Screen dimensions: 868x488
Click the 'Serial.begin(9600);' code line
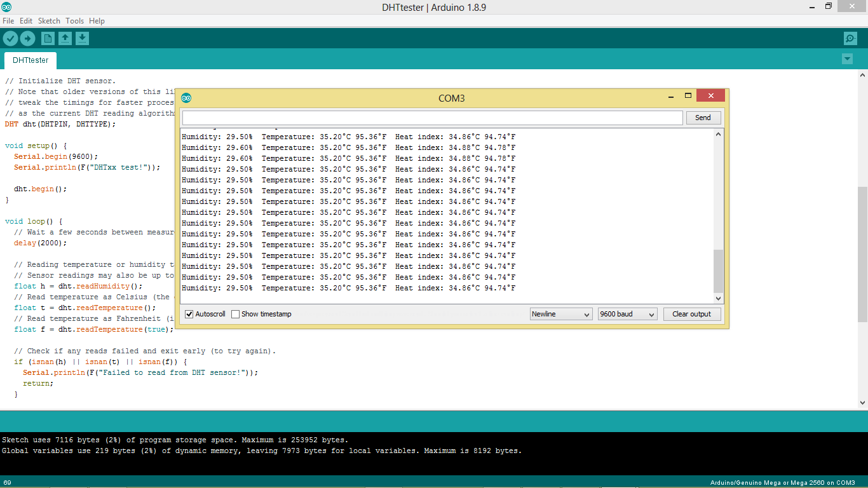coord(56,156)
